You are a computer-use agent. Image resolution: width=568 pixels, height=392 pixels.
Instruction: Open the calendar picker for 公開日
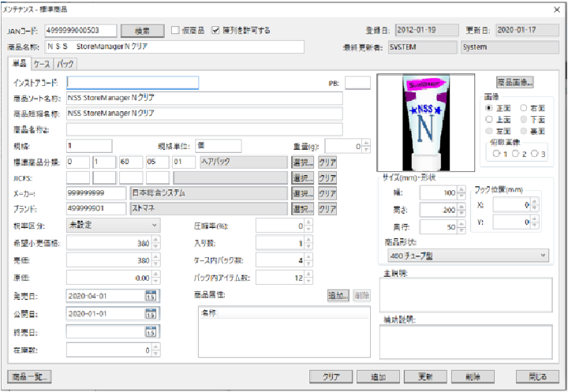(150, 313)
